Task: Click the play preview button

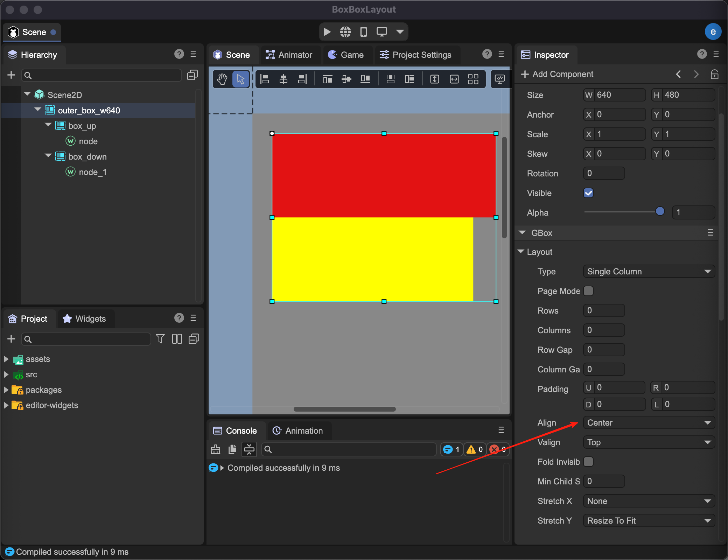Action: pyautogui.click(x=327, y=32)
